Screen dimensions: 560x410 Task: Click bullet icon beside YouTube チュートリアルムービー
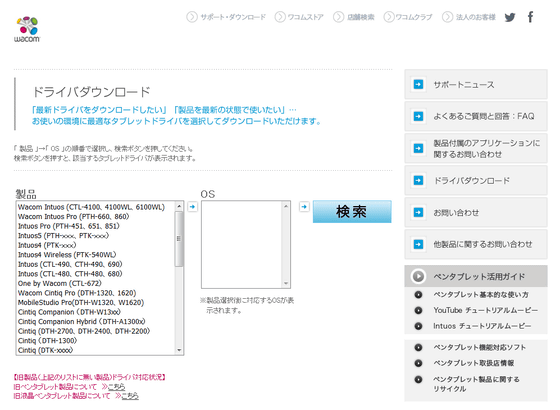pos(418,310)
